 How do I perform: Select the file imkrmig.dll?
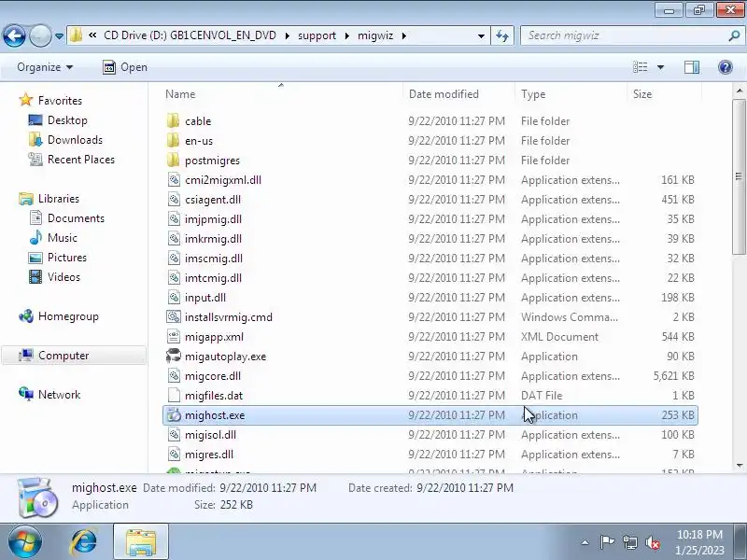click(214, 239)
